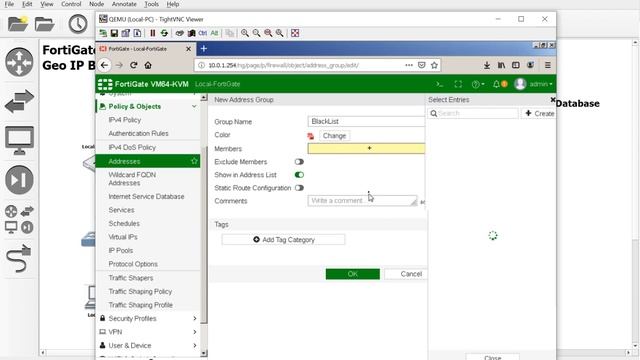Click OK to save address group
This screenshot has width=640, height=360.
coord(353,274)
